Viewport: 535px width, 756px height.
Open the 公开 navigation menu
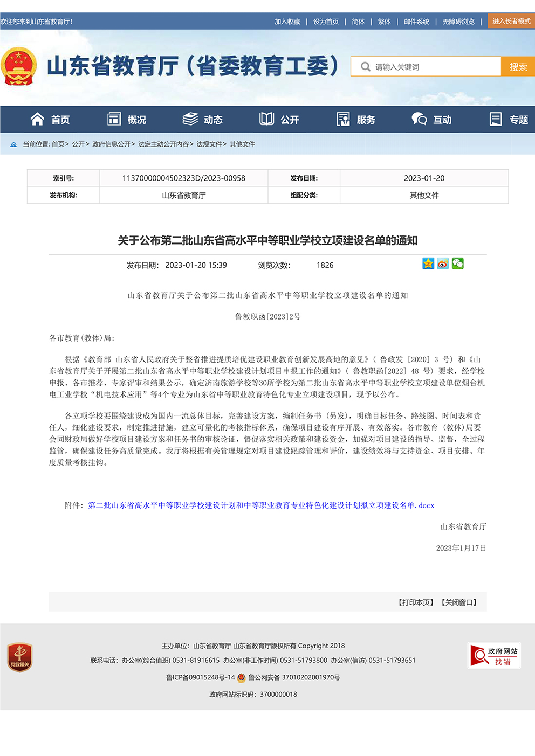click(279, 120)
